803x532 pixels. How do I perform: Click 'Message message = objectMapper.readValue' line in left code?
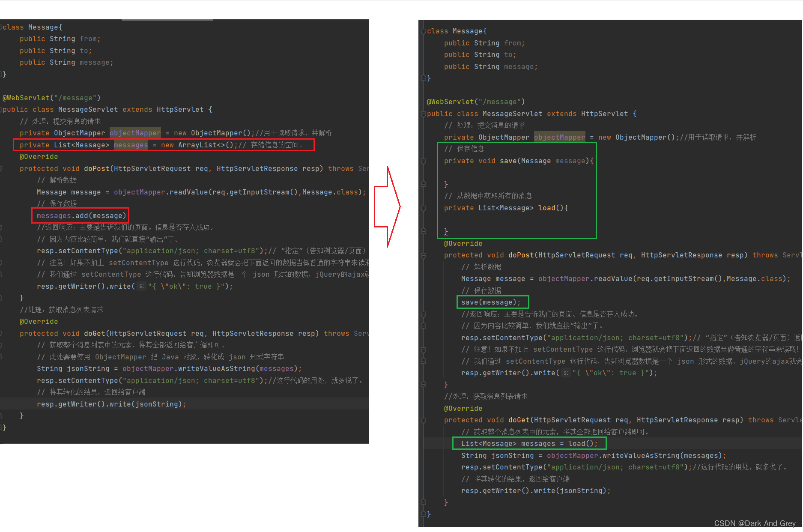click(x=201, y=192)
